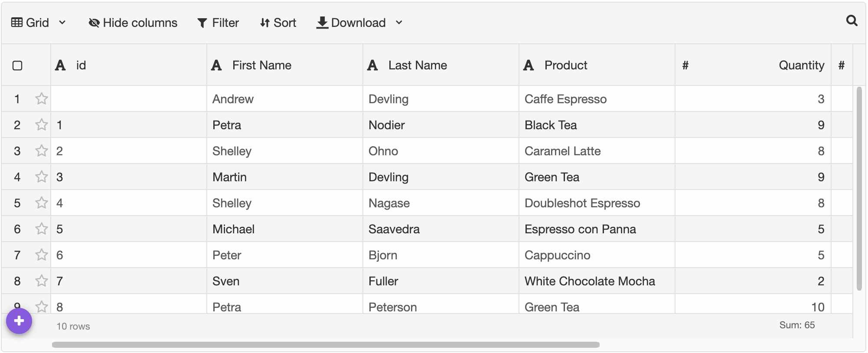868x353 pixels.
Task: Select the Bjorn last name cell
Action: click(x=441, y=255)
